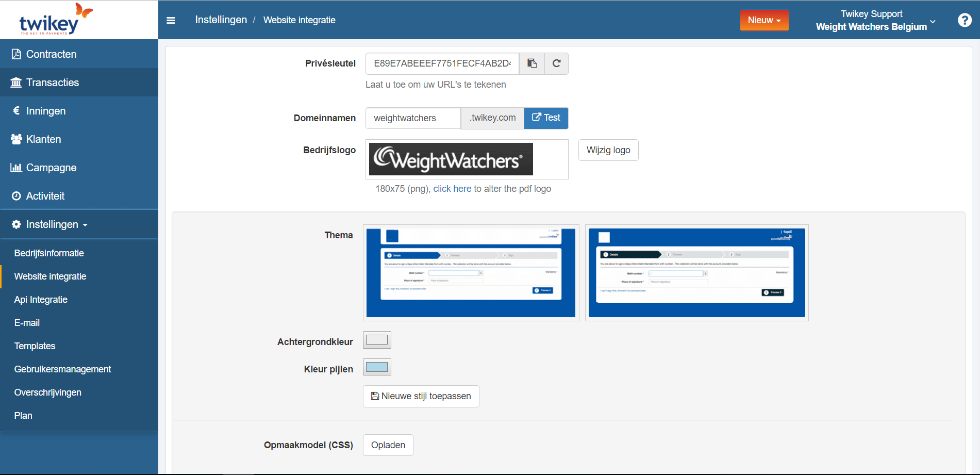
Task: Open Activiteit section
Action: tap(79, 196)
